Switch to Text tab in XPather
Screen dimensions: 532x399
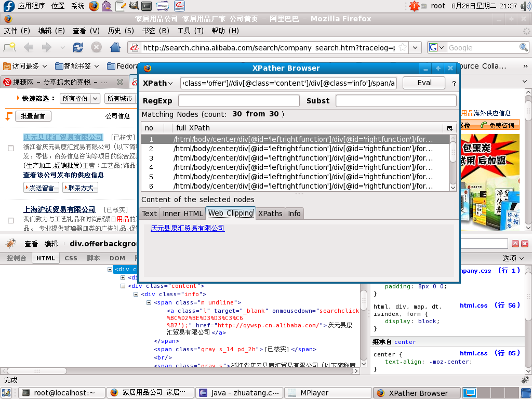tap(149, 214)
